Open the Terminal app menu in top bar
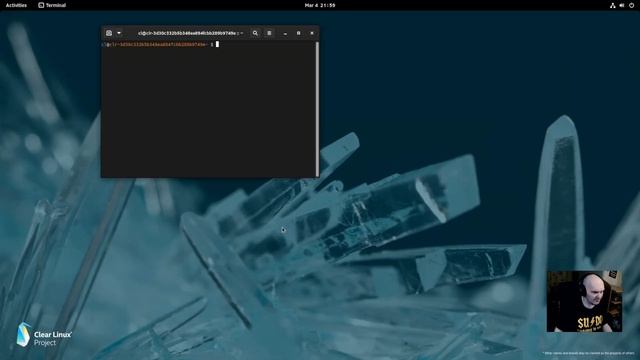 point(52,5)
